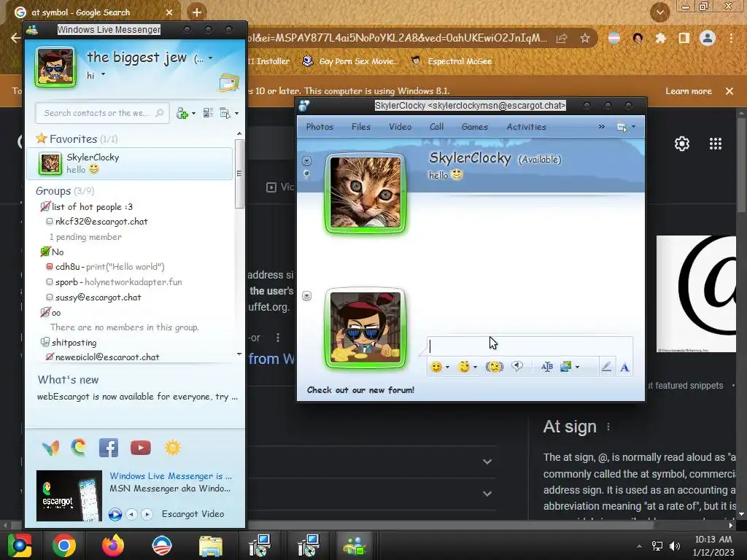The width and height of the screenshot is (747, 560).
Task: Open emoticon picker dropdown arrow
Action: click(447, 367)
